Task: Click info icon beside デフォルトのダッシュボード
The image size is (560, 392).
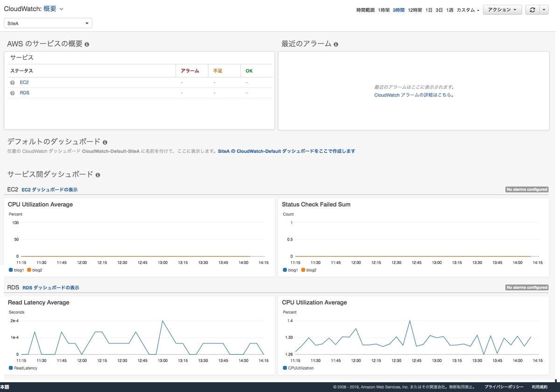Action: 105,142
